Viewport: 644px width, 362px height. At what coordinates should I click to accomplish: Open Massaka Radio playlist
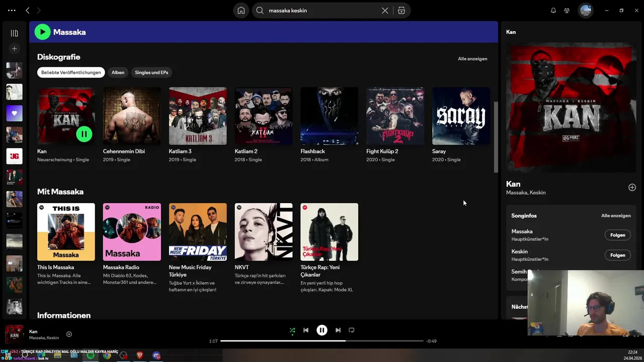132,232
